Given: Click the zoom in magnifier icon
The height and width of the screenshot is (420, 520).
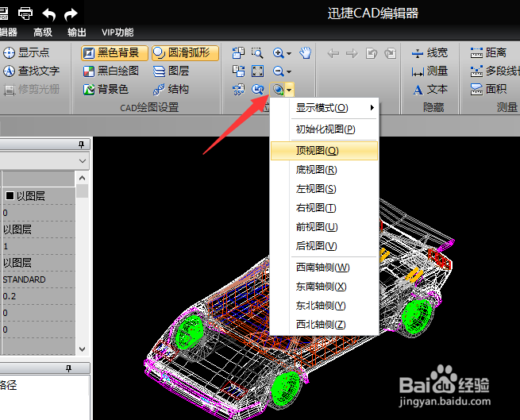Looking at the screenshot, I should tap(278, 52).
